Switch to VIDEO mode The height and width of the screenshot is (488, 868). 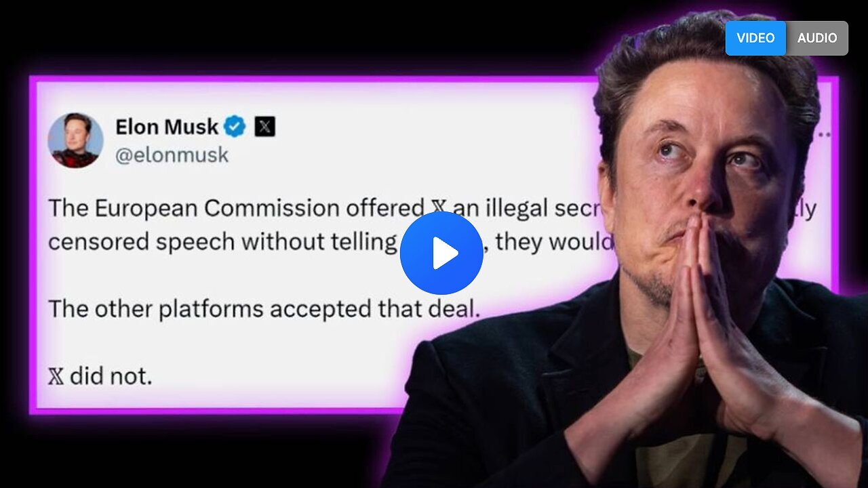(755, 38)
